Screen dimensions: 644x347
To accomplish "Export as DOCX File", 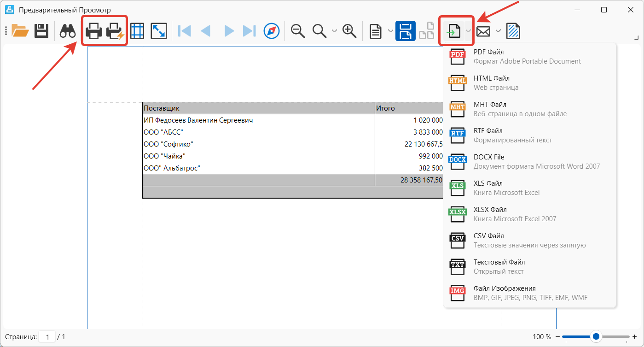I will point(529,161).
